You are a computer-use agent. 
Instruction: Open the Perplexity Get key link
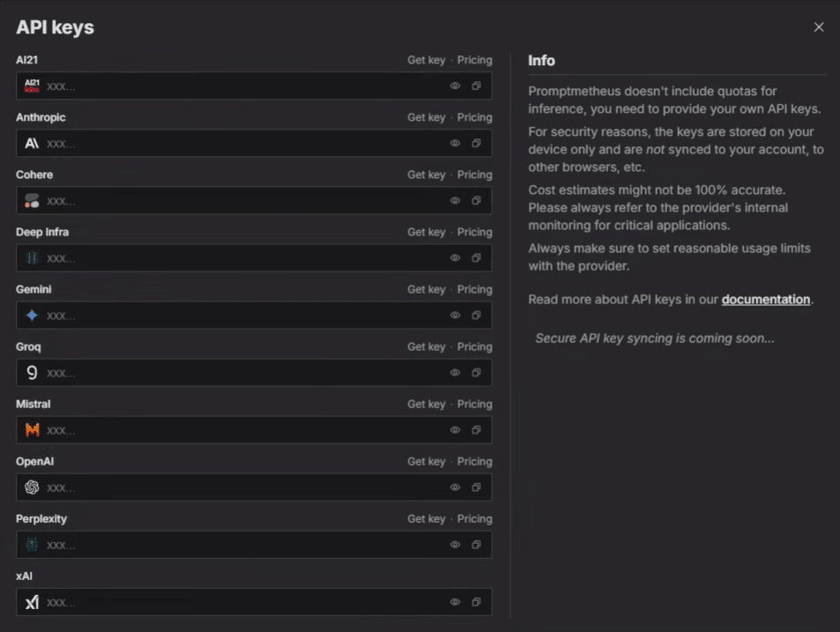pyautogui.click(x=427, y=518)
